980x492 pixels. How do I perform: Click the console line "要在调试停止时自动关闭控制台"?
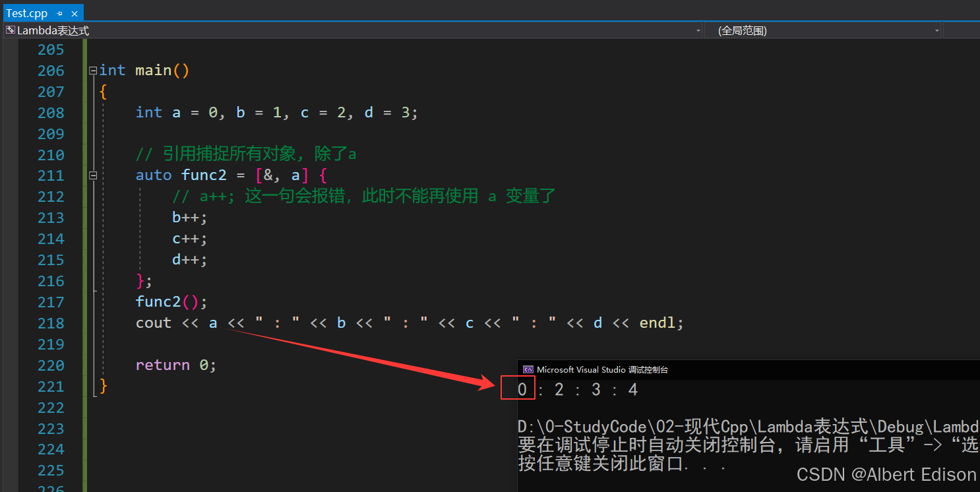749,445
